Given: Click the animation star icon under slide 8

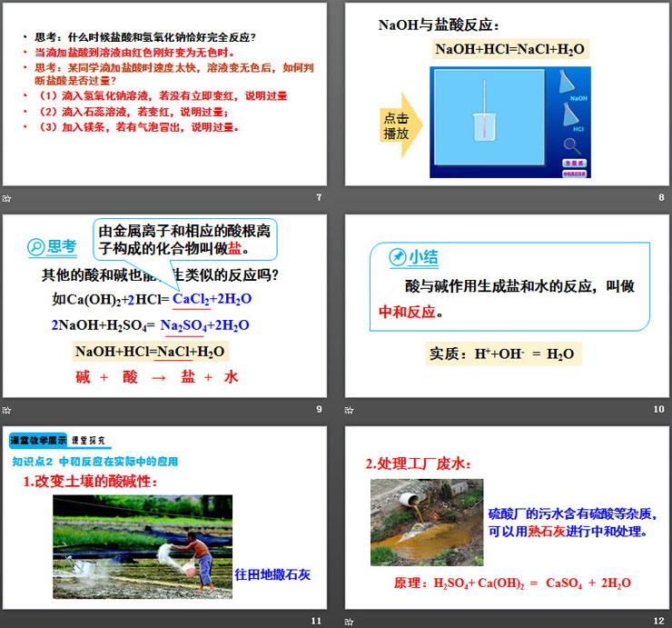Looking at the screenshot, I should pos(350,198).
